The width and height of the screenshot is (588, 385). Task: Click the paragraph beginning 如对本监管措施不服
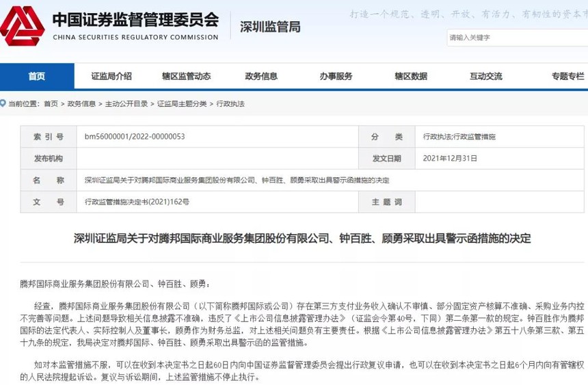[302, 371]
